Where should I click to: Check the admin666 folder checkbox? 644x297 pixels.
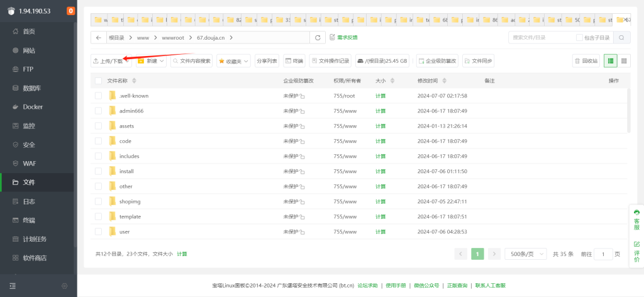click(98, 111)
